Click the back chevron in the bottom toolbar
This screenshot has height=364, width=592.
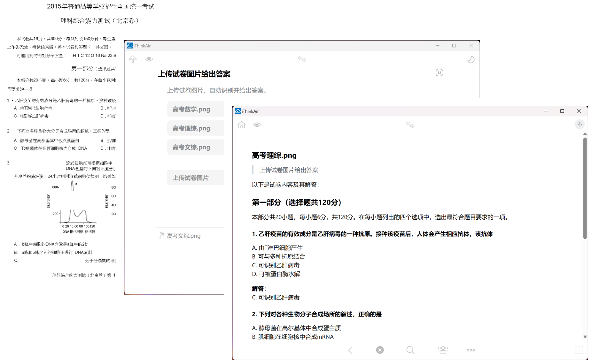tap(350, 350)
